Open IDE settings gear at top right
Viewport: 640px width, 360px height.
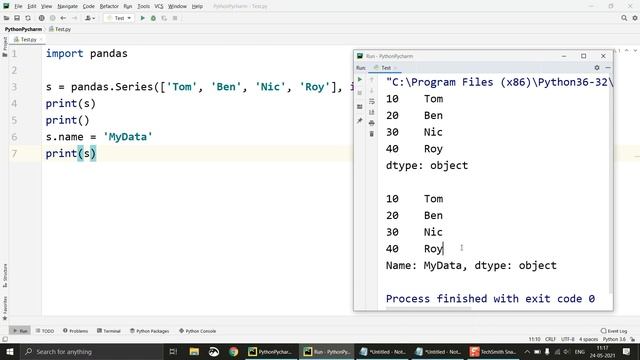(635, 18)
